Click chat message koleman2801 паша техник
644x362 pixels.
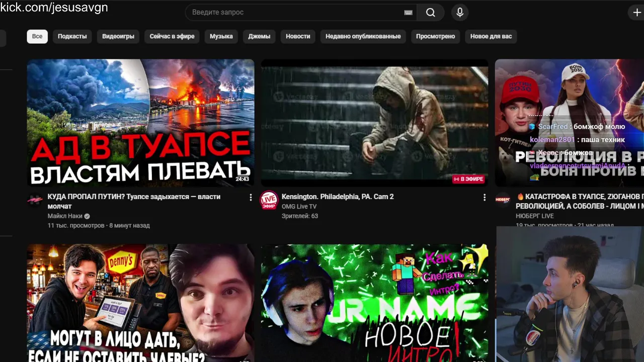point(578,140)
